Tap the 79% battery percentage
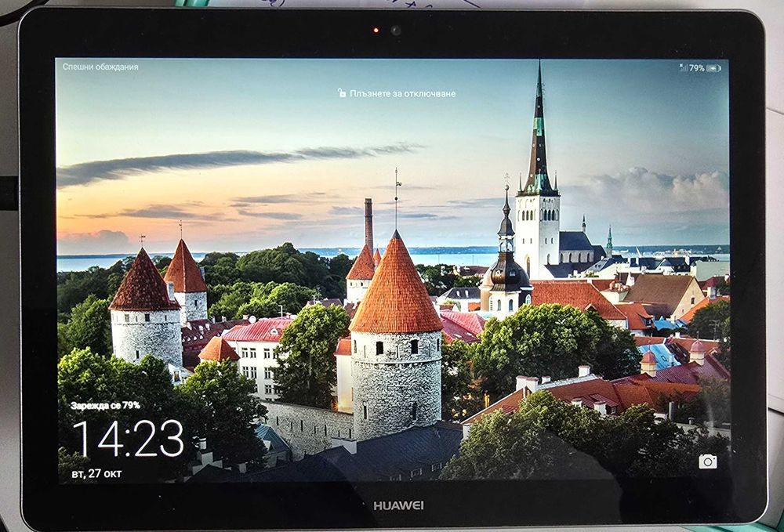This screenshot has height=532, width=784. click(x=696, y=68)
